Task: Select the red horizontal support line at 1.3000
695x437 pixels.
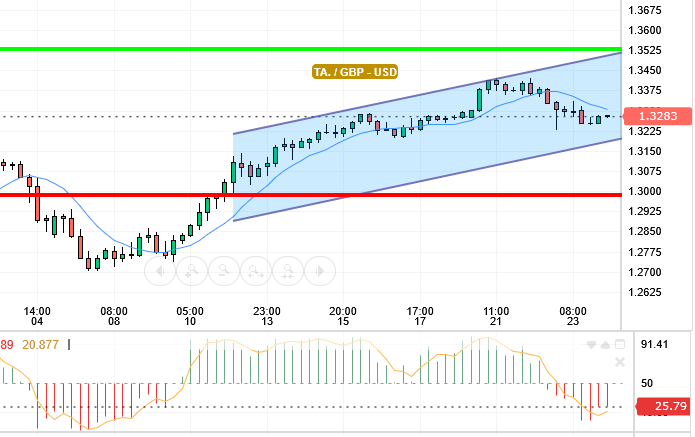Action: [x=310, y=195]
